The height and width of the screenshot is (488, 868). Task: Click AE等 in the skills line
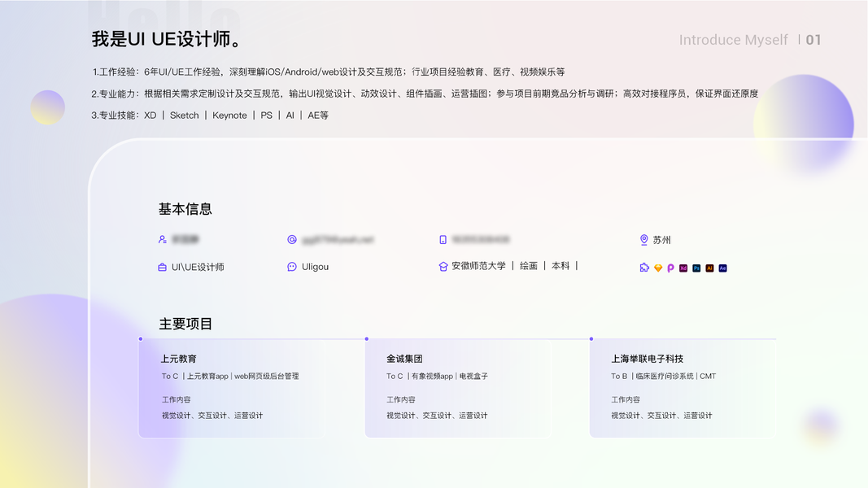point(318,115)
